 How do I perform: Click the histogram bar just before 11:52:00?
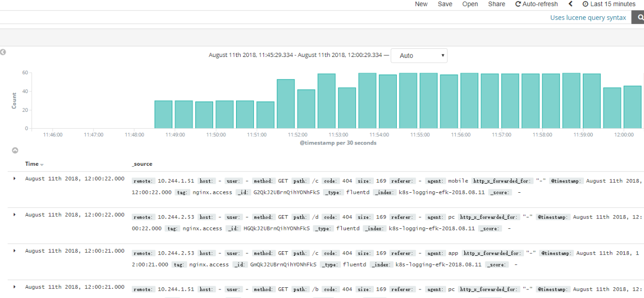tap(286, 104)
